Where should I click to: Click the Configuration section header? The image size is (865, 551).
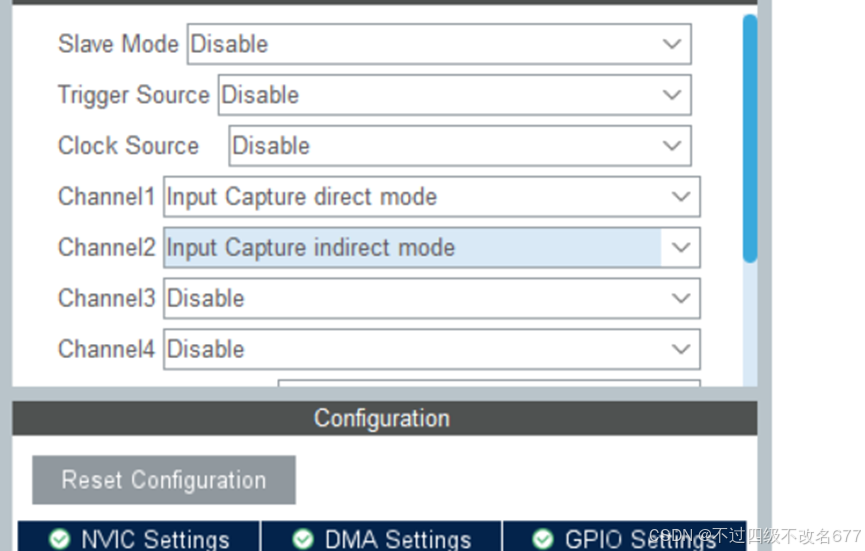(385, 418)
